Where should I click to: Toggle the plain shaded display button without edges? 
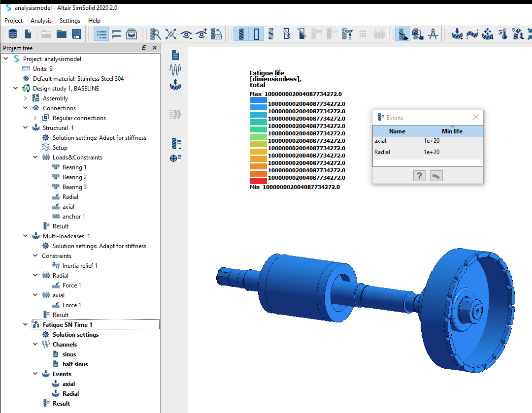[271, 34]
